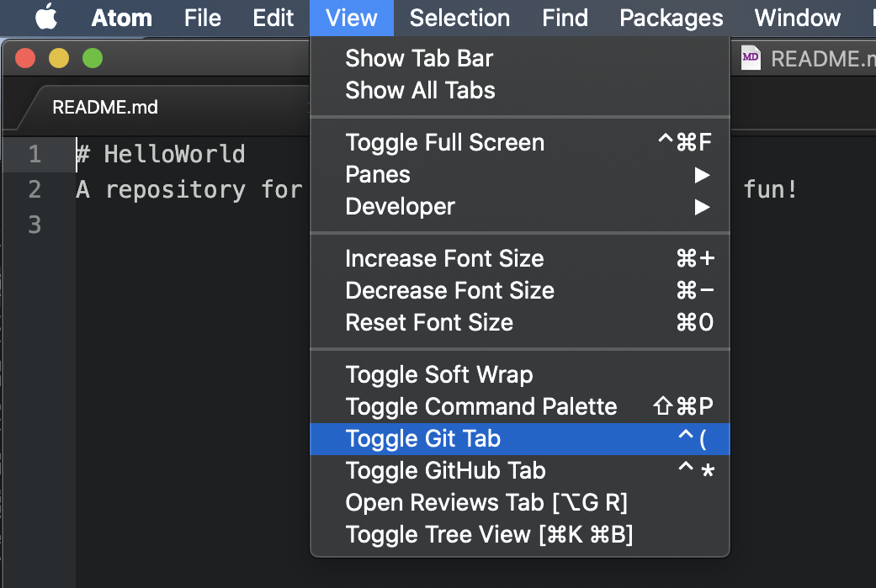Toggle Command Palette from menu

[480, 407]
